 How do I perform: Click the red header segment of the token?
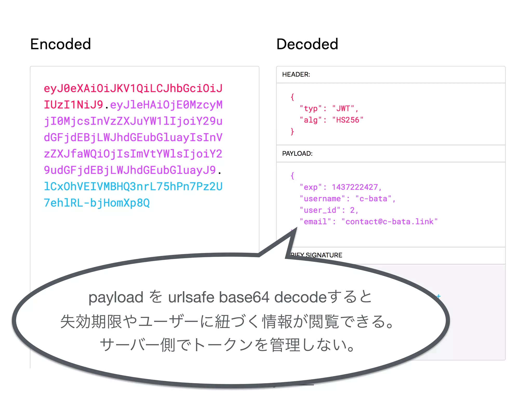point(133,89)
